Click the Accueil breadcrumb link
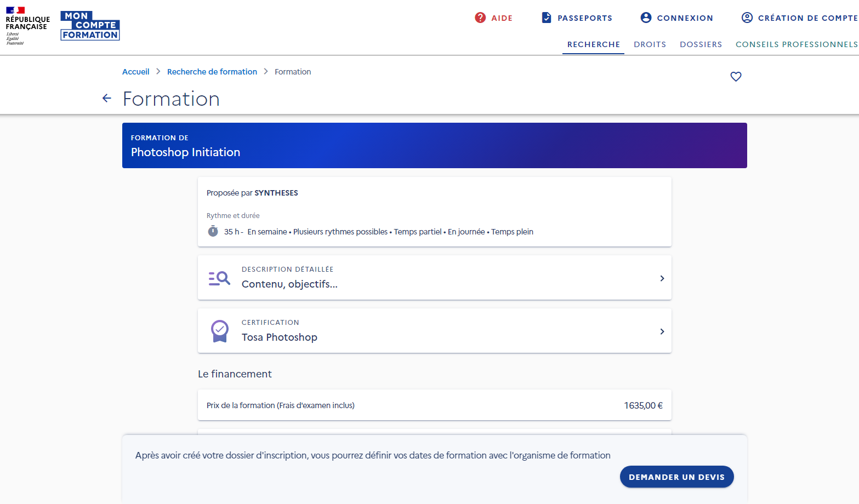 point(135,72)
